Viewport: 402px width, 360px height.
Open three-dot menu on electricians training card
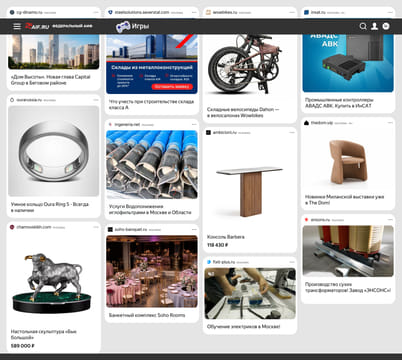pyautogui.click(x=292, y=262)
